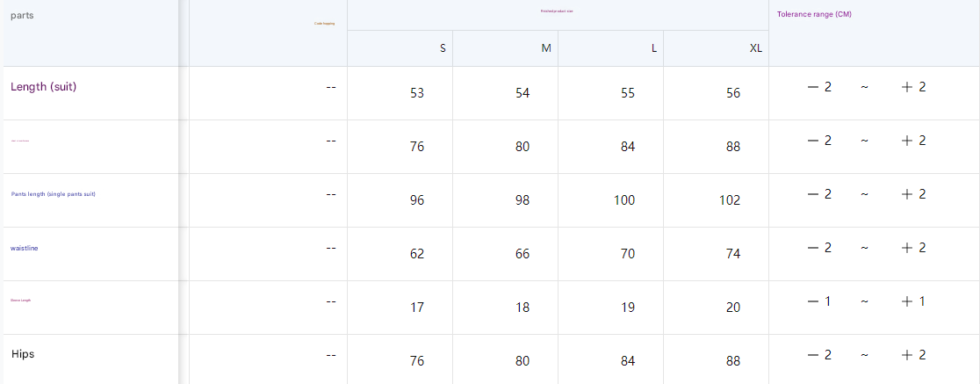Select the +1 tolerance in sleeve row

tap(913, 301)
